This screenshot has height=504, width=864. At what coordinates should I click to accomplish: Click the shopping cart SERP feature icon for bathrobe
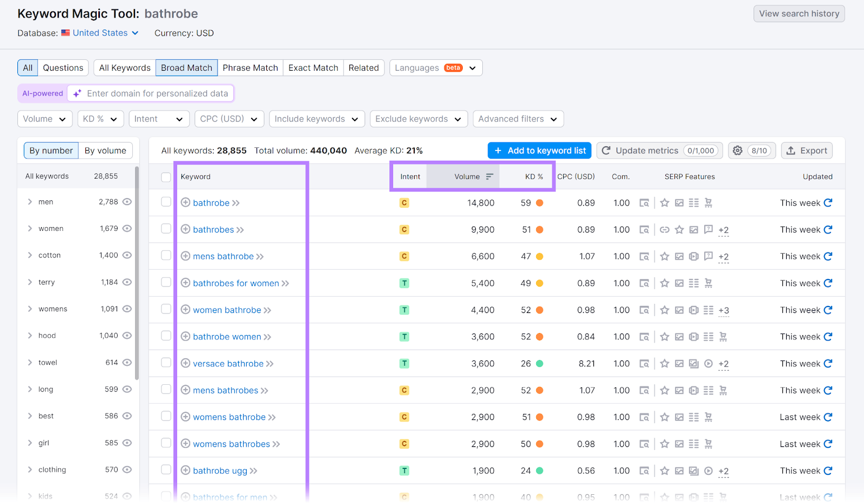pyautogui.click(x=708, y=202)
